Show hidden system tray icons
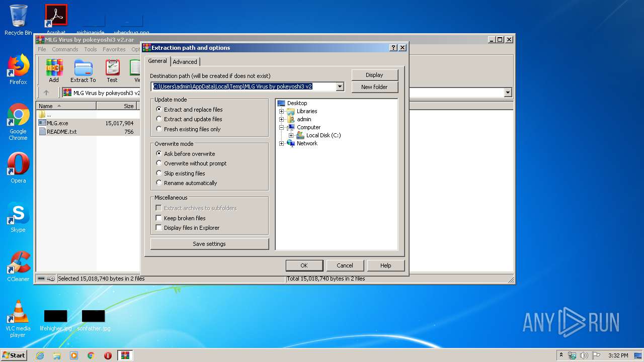The width and height of the screenshot is (644, 362). pos(560,355)
